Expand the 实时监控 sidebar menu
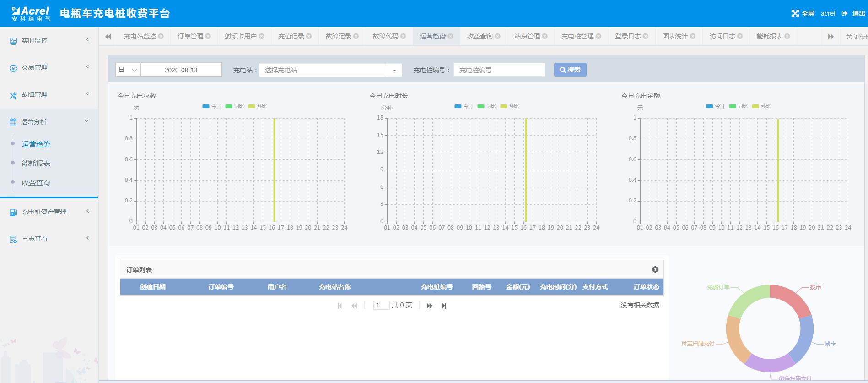The width and height of the screenshot is (868, 383). click(x=49, y=40)
